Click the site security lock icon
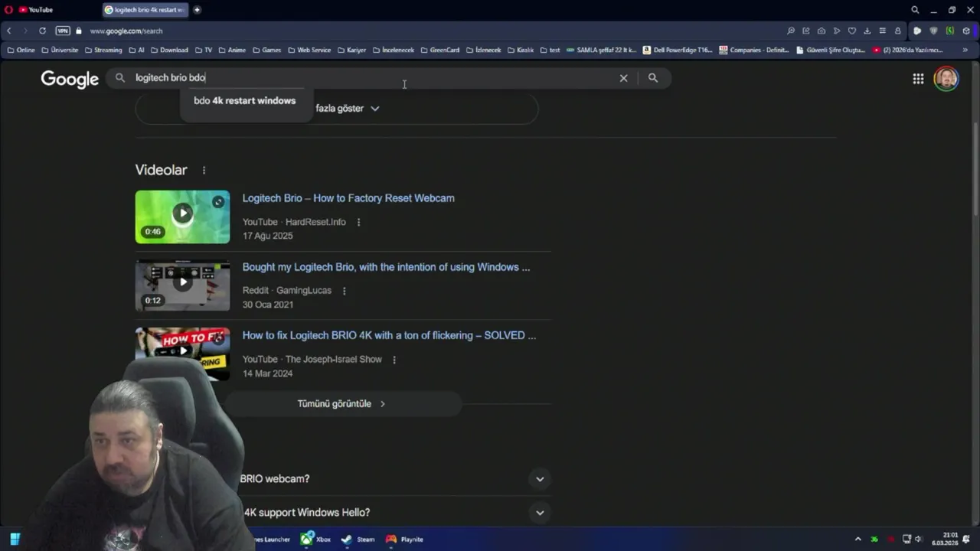 79,31
